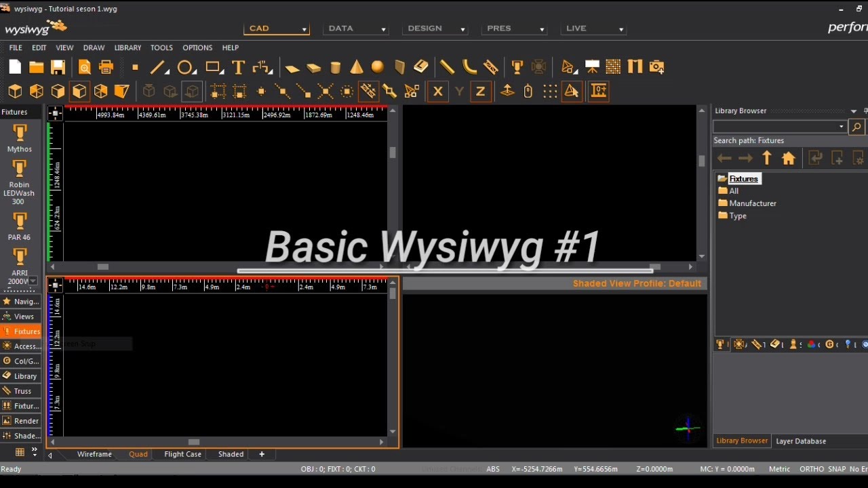868x488 pixels.
Task: Click the New Document icon
Action: 15,66
